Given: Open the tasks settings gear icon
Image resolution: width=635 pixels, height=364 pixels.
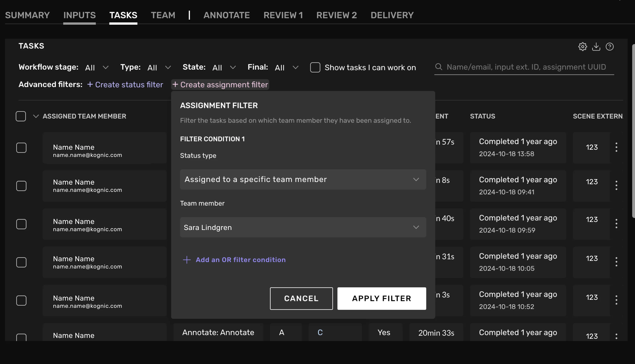Looking at the screenshot, I should [582, 47].
